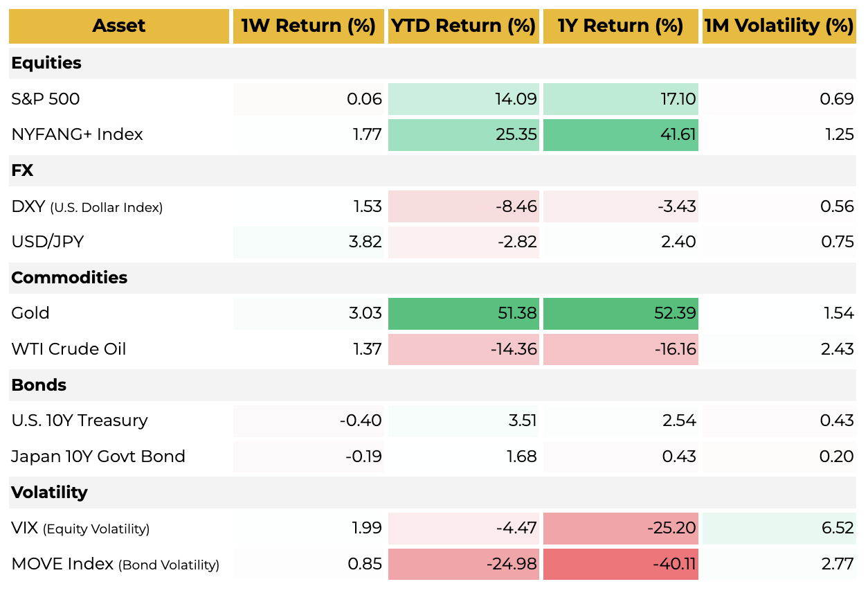The height and width of the screenshot is (593, 868).
Task: Click Gold's dark green 51.38 YTD cell
Action: coord(463,313)
